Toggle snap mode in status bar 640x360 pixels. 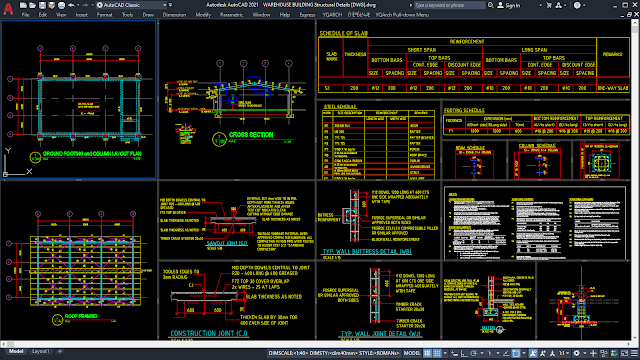pyautogui.click(x=437, y=353)
